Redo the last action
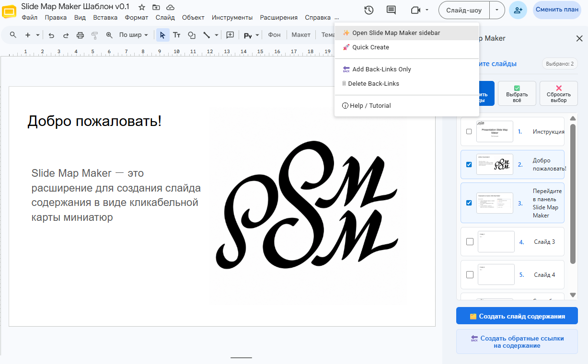 [66, 35]
